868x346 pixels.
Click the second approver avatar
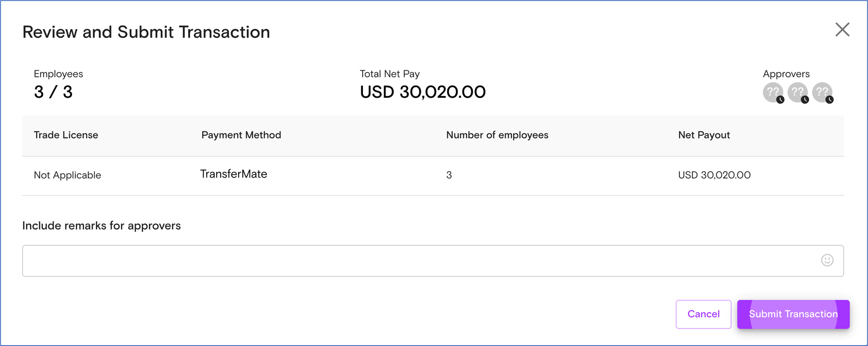click(797, 92)
